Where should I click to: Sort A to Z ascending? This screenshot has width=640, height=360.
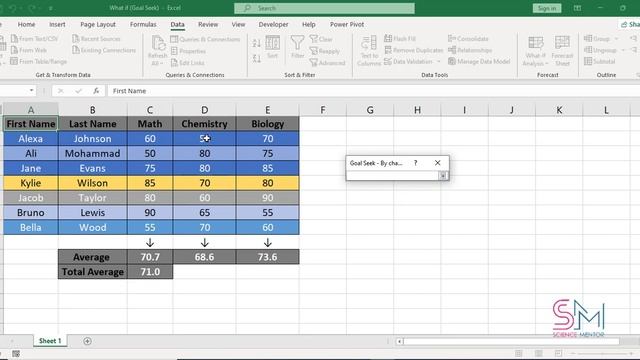[x=256, y=43]
